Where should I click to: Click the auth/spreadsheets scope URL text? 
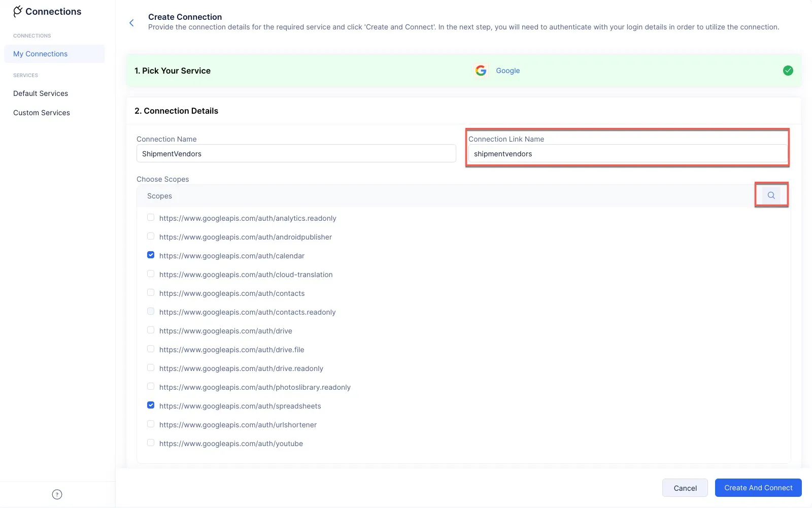[x=240, y=406]
